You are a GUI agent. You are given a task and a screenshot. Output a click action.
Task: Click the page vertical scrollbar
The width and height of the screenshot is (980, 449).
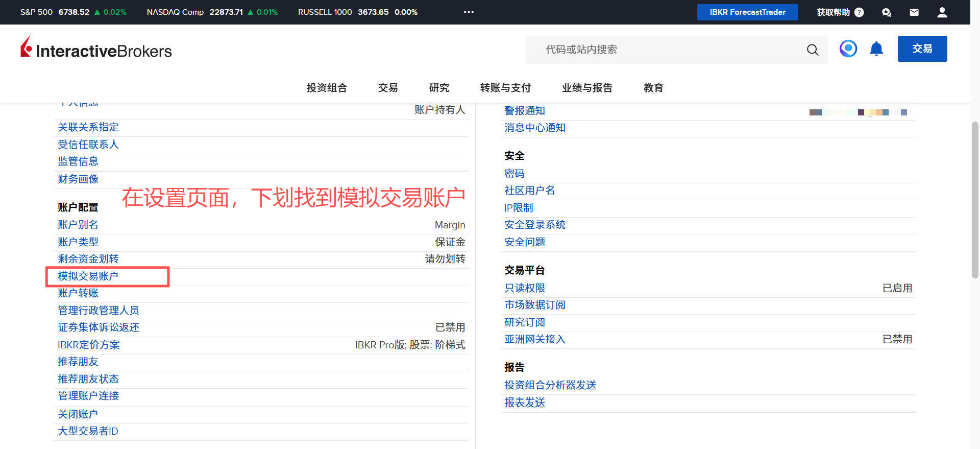(x=975, y=199)
